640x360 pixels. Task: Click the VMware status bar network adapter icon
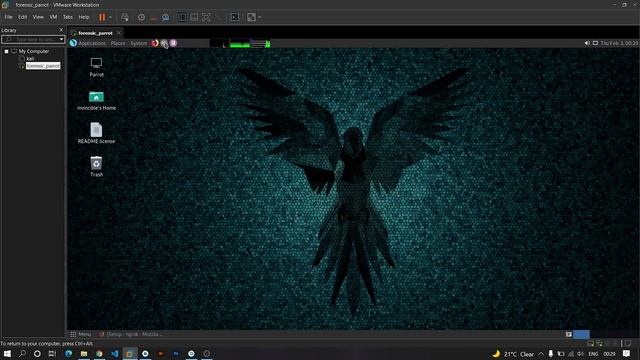pos(599,344)
